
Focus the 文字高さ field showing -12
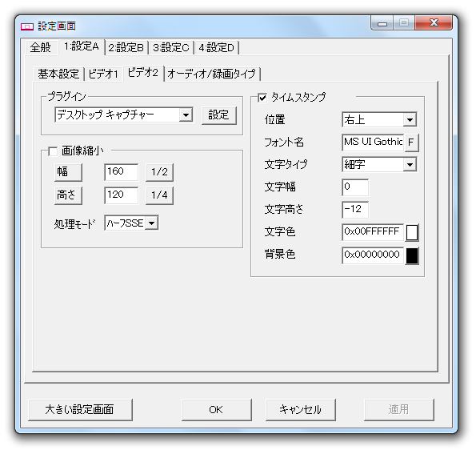point(355,210)
